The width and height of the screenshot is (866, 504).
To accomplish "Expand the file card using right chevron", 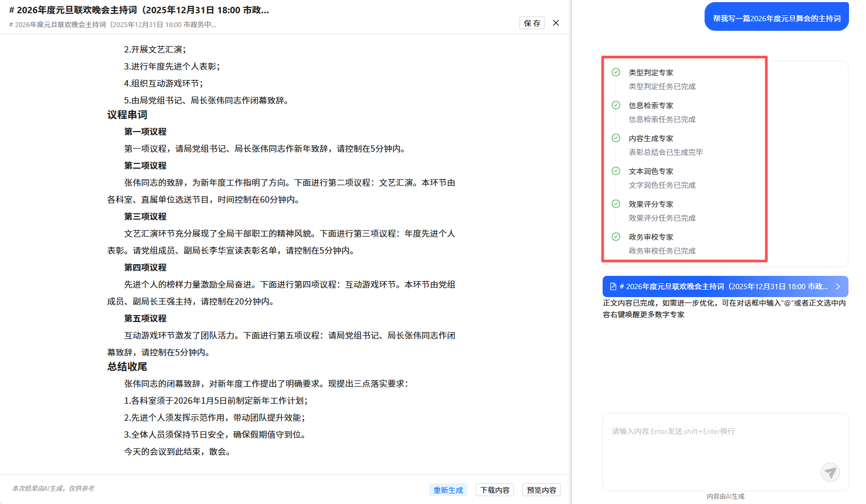I will tap(838, 286).
